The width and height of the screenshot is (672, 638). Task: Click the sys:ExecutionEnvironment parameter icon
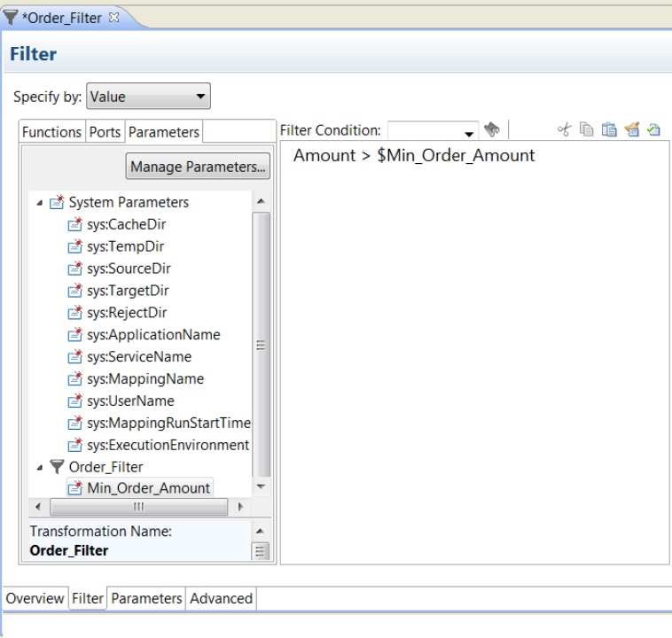coord(75,445)
